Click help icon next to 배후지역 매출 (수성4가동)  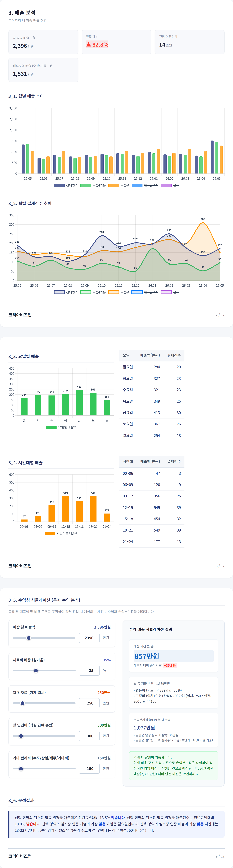52,66
